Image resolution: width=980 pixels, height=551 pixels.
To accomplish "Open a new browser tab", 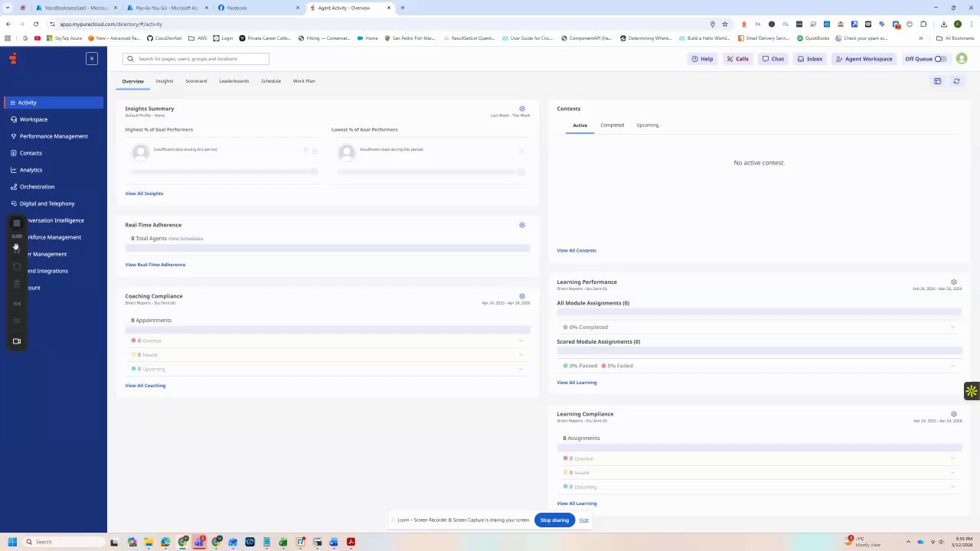I will (402, 8).
